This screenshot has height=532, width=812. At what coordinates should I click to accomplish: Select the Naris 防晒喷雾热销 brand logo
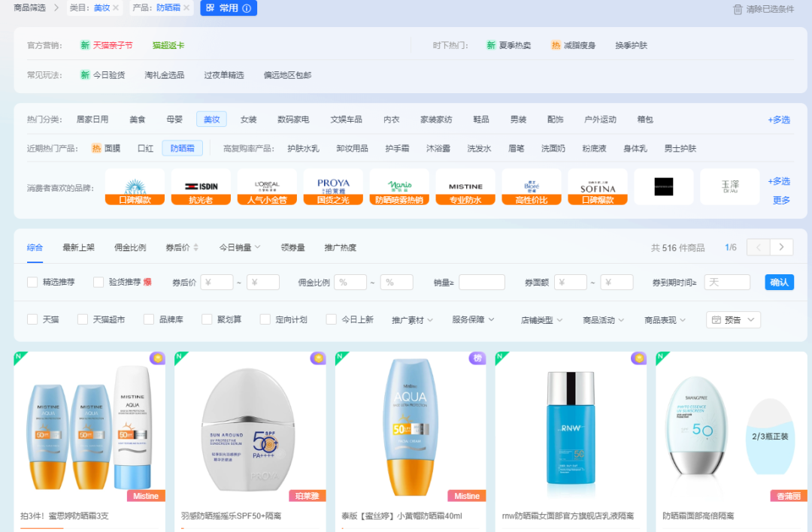tap(399, 186)
